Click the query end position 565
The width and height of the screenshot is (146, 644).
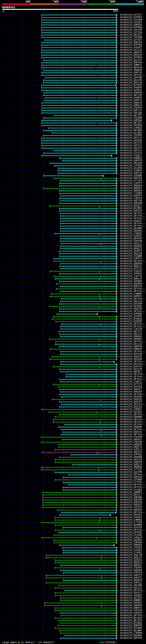click(115, 11)
